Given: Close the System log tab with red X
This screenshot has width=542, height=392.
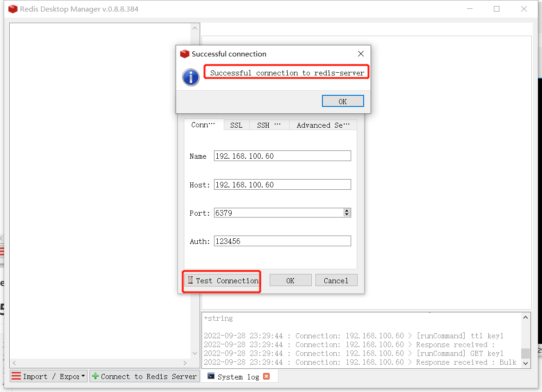Looking at the screenshot, I should pos(266,376).
